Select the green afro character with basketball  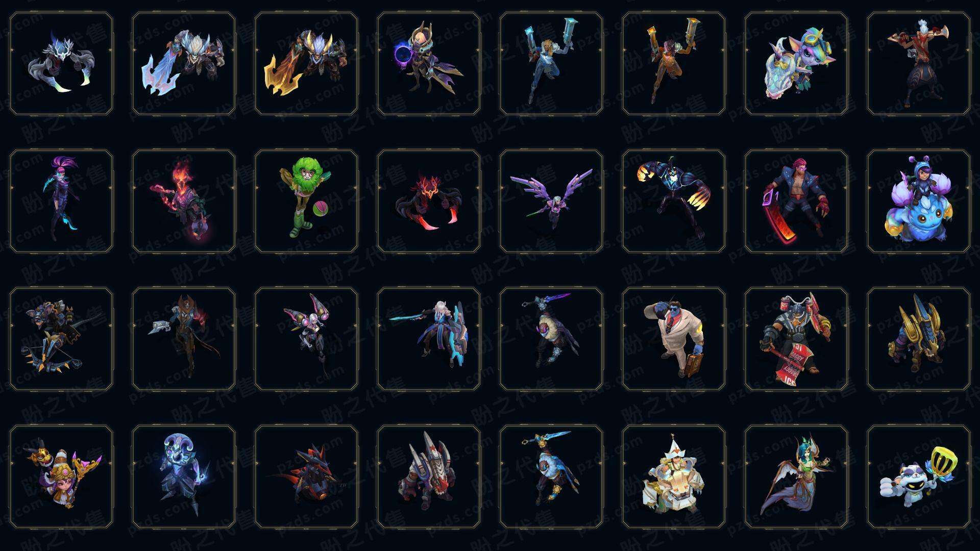tap(306, 201)
